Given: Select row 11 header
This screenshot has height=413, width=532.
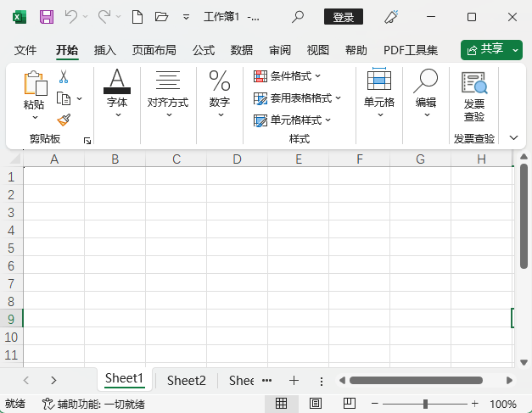Looking at the screenshot, I should click(11, 355).
